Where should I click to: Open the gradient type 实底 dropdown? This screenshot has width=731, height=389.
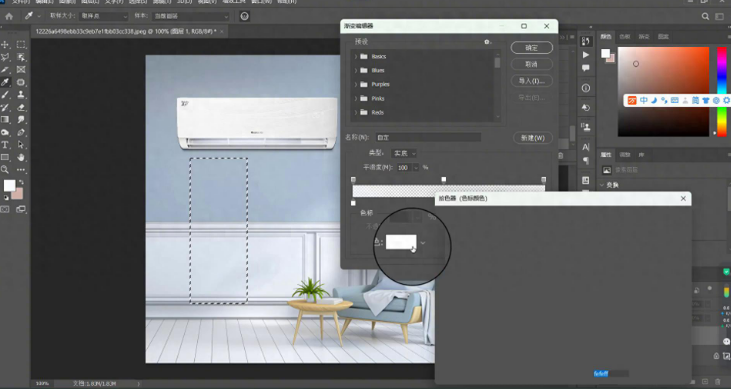coord(404,153)
